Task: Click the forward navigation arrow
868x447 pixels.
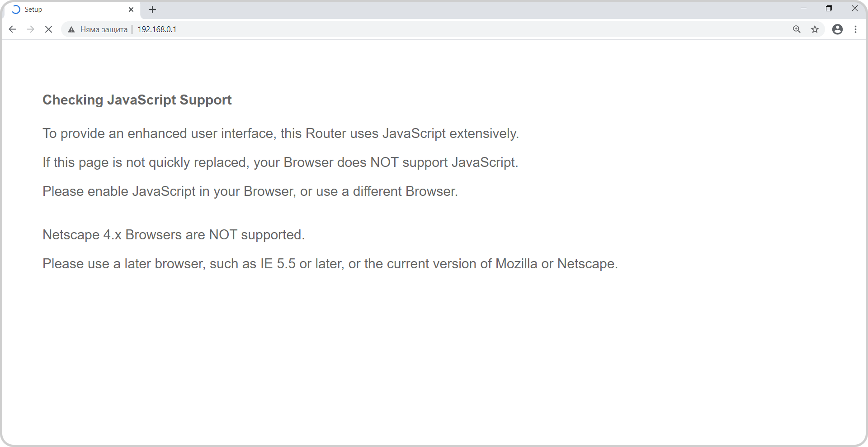Action: coord(30,29)
